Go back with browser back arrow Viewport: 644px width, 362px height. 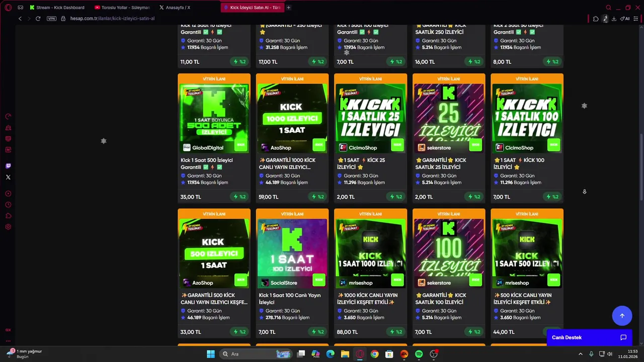click(x=20, y=19)
